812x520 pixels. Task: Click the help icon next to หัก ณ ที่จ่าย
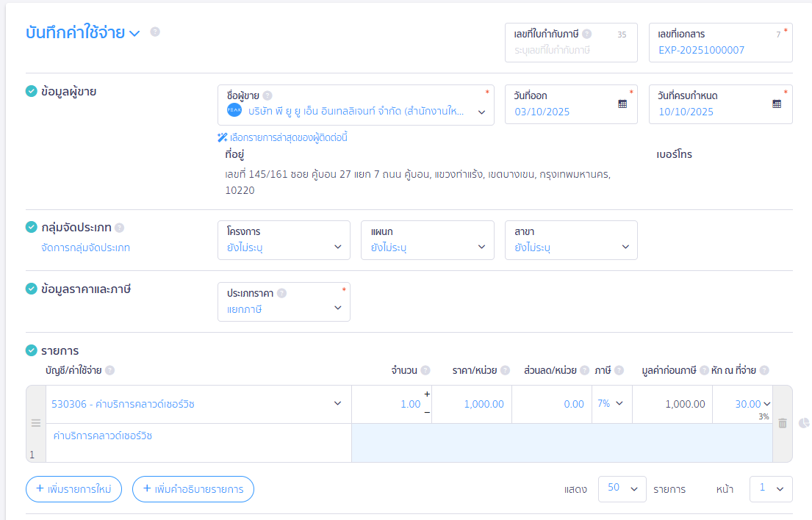click(x=764, y=370)
